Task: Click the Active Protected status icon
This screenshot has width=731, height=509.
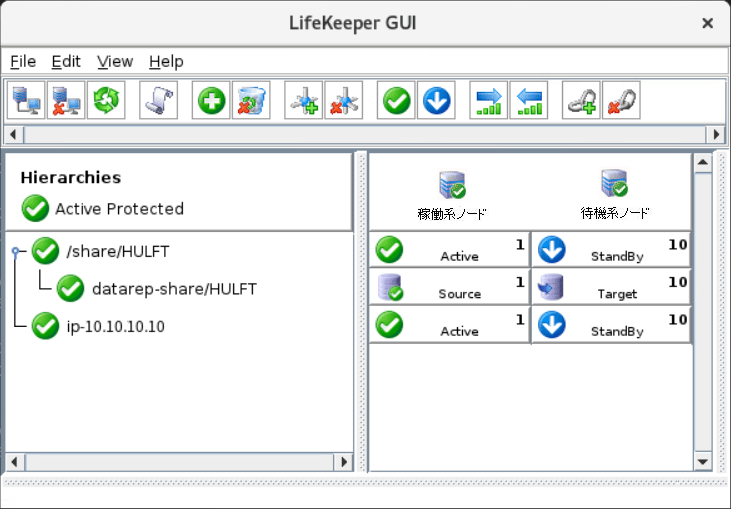Action: coord(35,208)
